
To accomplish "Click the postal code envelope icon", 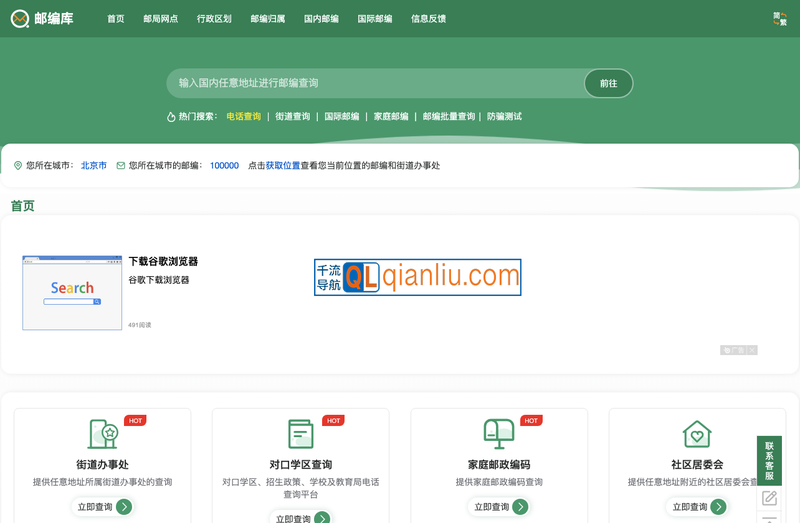I will pyautogui.click(x=121, y=166).
